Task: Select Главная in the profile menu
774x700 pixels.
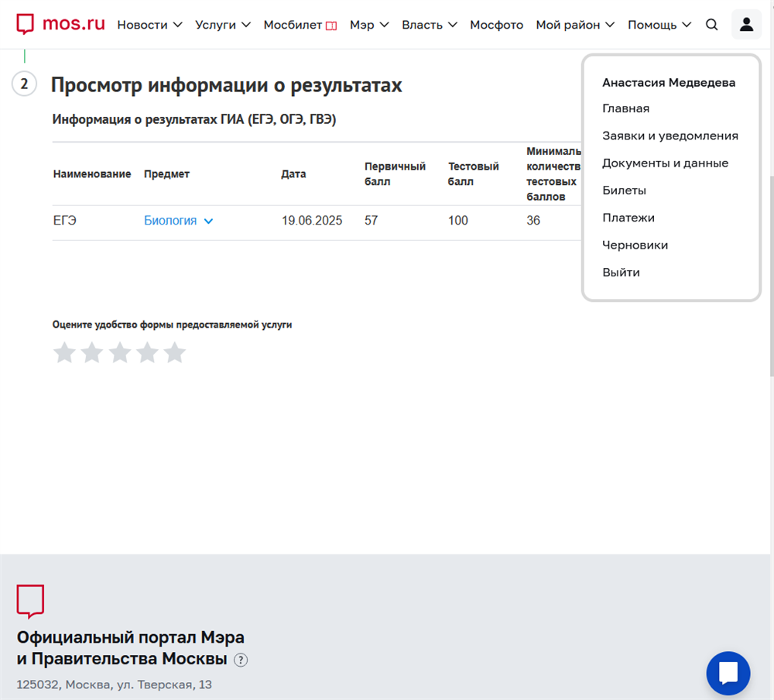Action: tap(626, 108)
